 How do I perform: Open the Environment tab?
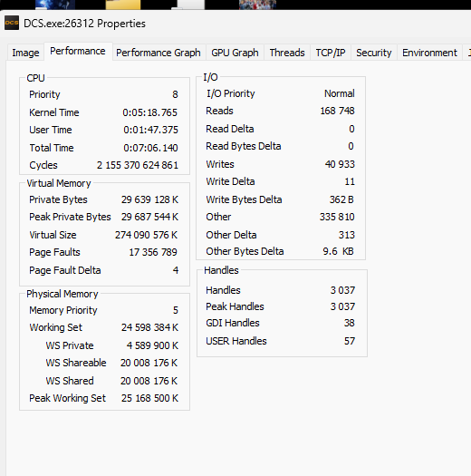[429, 53]
